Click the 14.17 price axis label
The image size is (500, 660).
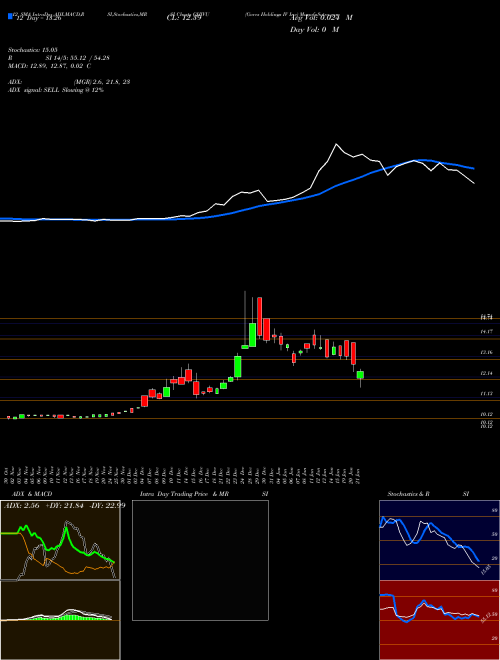[487, 332]
